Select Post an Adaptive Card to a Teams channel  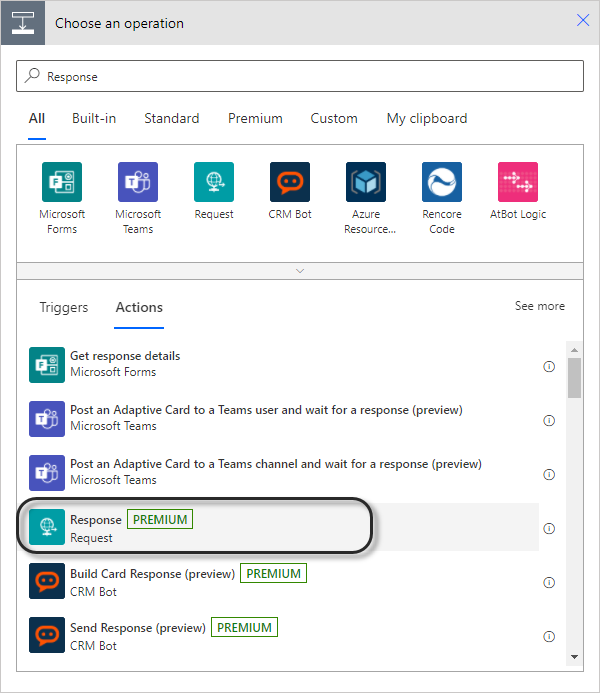click(284, 473)
